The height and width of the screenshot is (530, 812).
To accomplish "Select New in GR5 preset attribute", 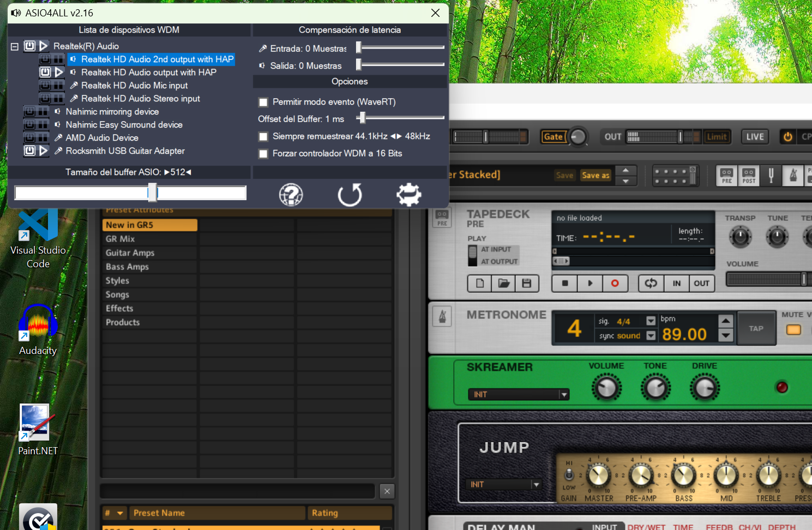I will (150, 225).
